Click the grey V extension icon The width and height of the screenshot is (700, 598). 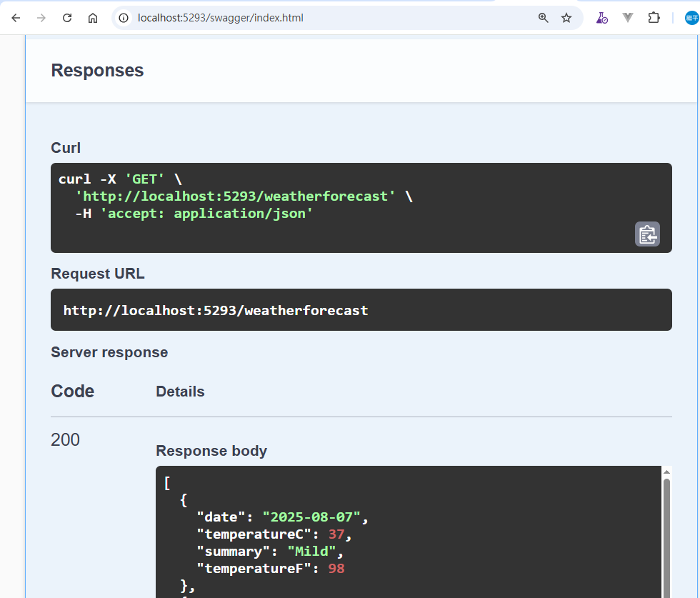pyautogui.click(x=628, y=18)
